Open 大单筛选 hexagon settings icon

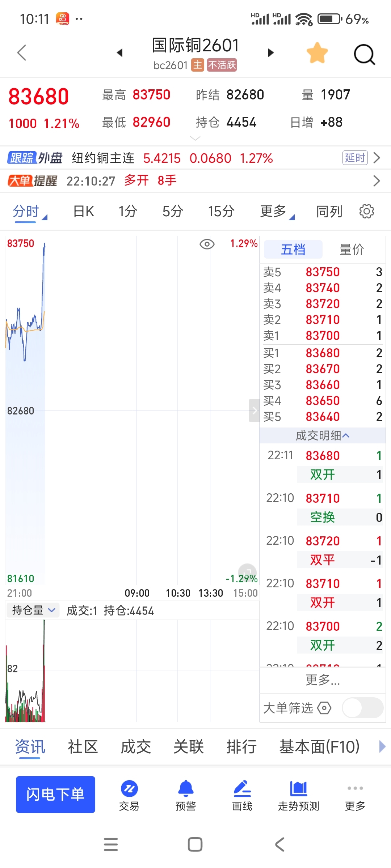point(324,708)
